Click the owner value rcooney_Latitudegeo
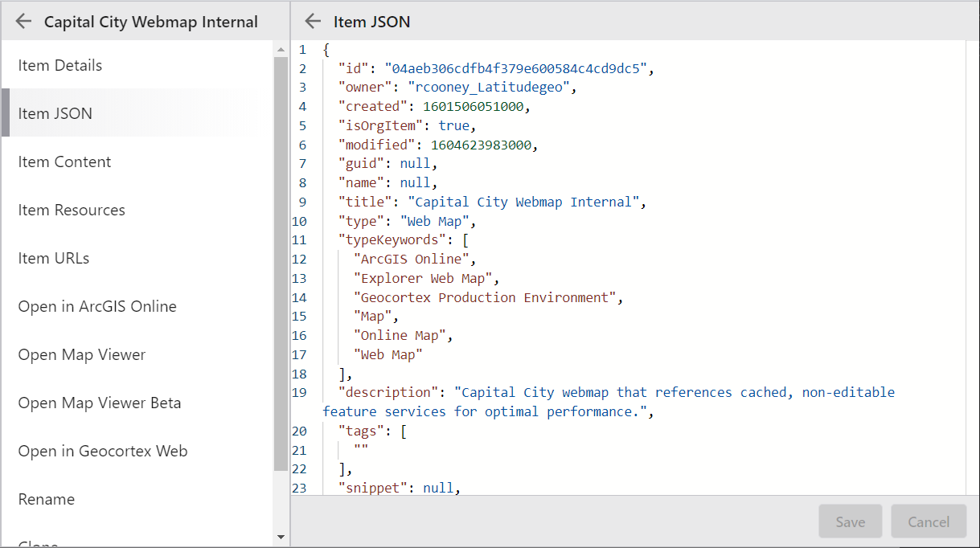This screenshot has width=980, height=548. (x=490, y=87)
